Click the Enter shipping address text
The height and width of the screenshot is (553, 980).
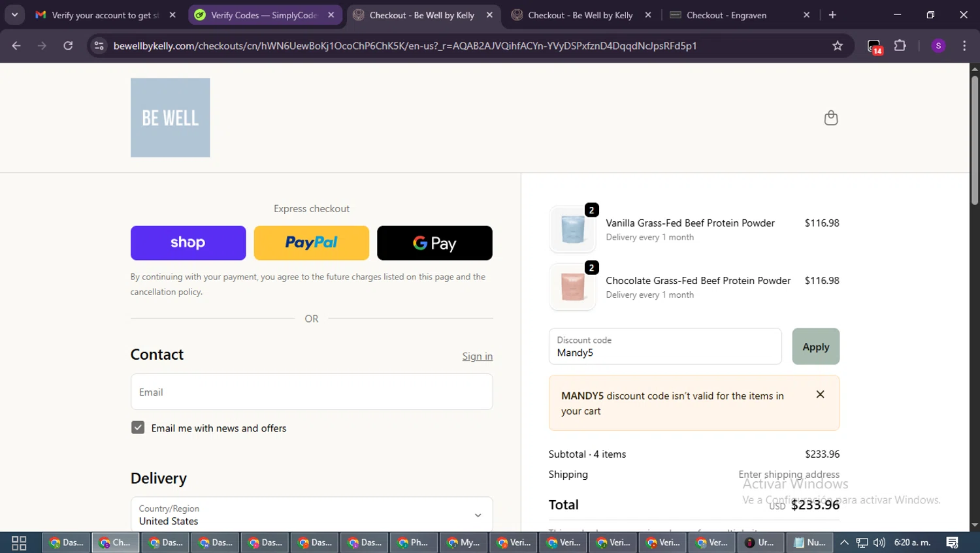(789, 475)
